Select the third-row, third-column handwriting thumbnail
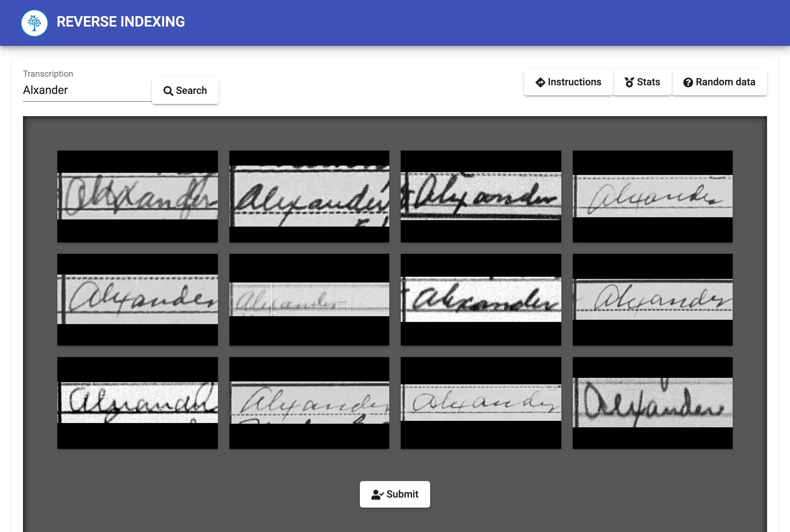The height and width of the screenshot is (532, 790). pyautogui.click(x=481, y=403)
